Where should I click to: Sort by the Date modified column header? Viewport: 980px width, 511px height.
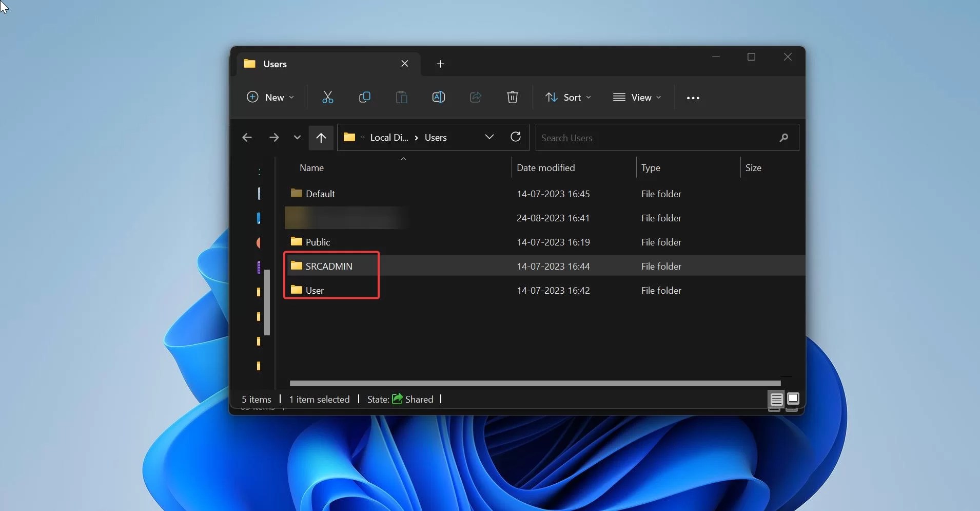(545, 168)
